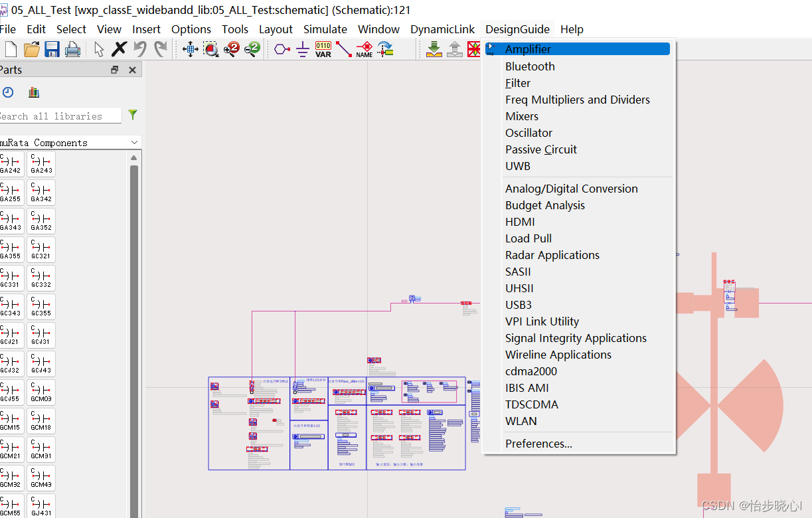Zoom in by two
The width and height of the screenshot is (812, 518).
point(232,48)
